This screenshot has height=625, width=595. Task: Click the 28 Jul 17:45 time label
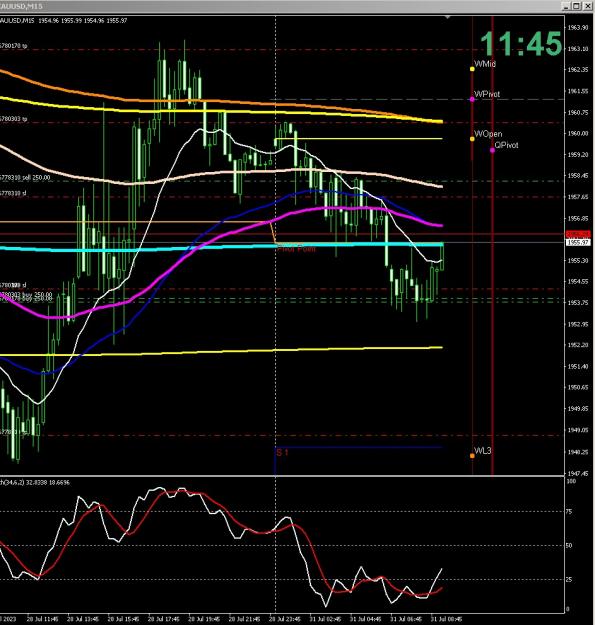(x=163, y=619)
